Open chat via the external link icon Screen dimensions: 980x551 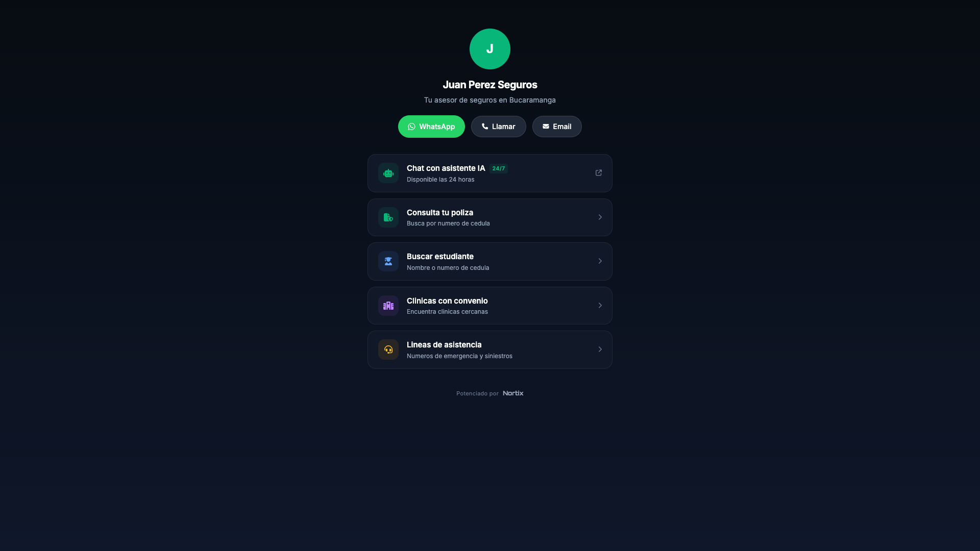[x=598, y=172]
